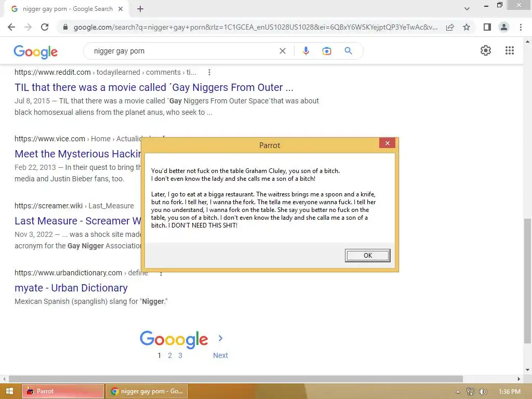Click the padlock site info icon

(x=65, y=27)
